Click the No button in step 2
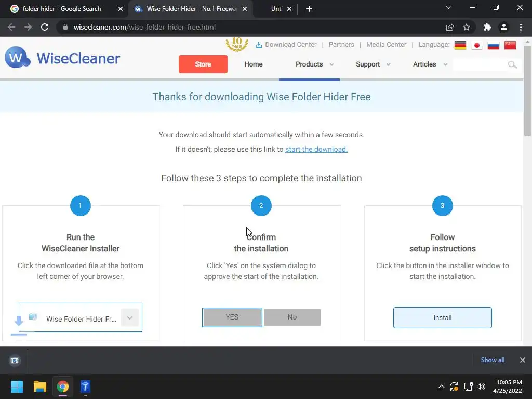 tap(292, 317)
